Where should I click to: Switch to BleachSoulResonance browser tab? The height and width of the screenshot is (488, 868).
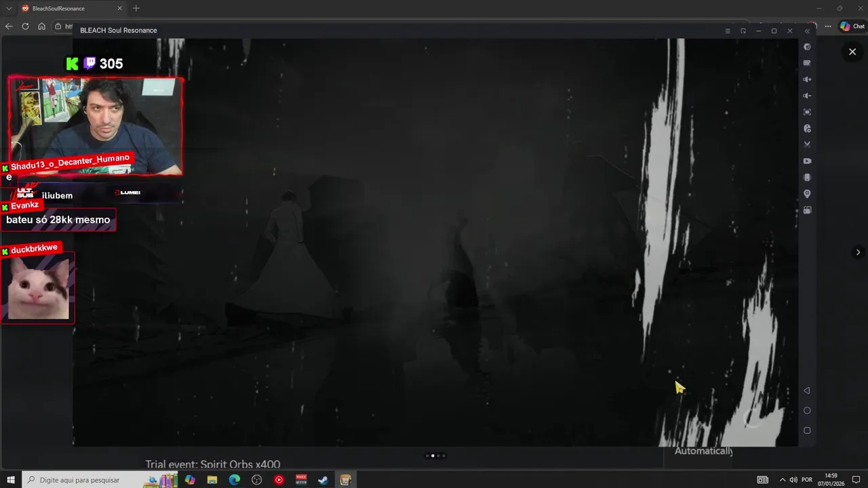[71, 8]
